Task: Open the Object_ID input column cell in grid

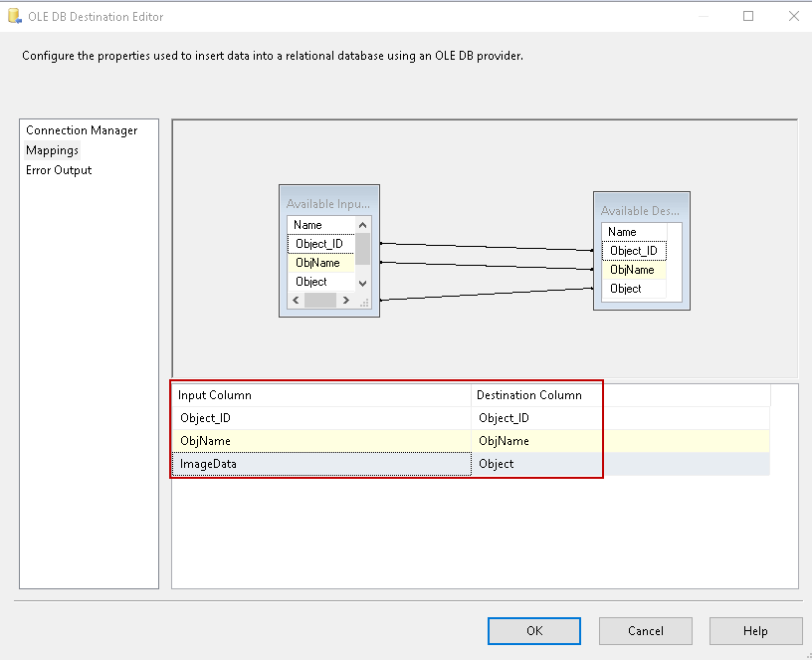Action: point(322,418)
